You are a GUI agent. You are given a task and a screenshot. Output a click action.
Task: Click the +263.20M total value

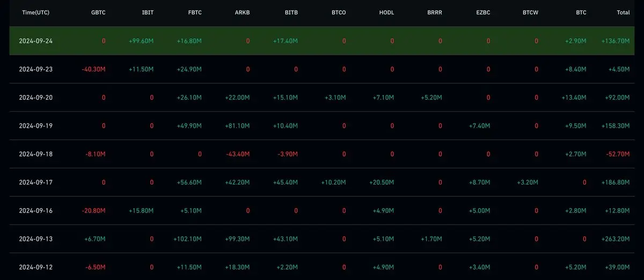coord(616,239)
